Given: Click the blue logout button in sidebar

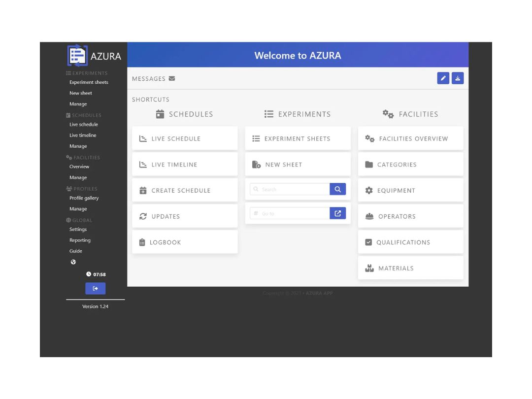Looking at the screenshot, I should point(96,288).
